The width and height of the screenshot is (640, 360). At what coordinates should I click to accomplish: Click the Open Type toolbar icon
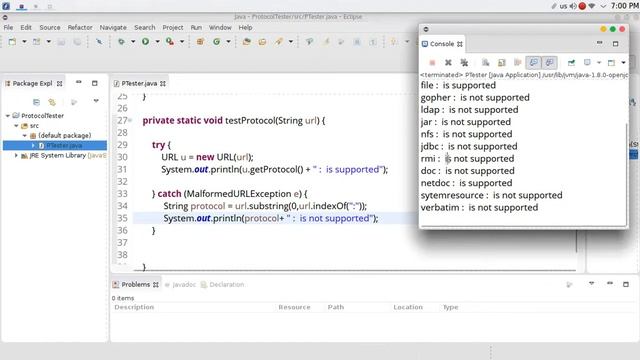coord(247,42)
